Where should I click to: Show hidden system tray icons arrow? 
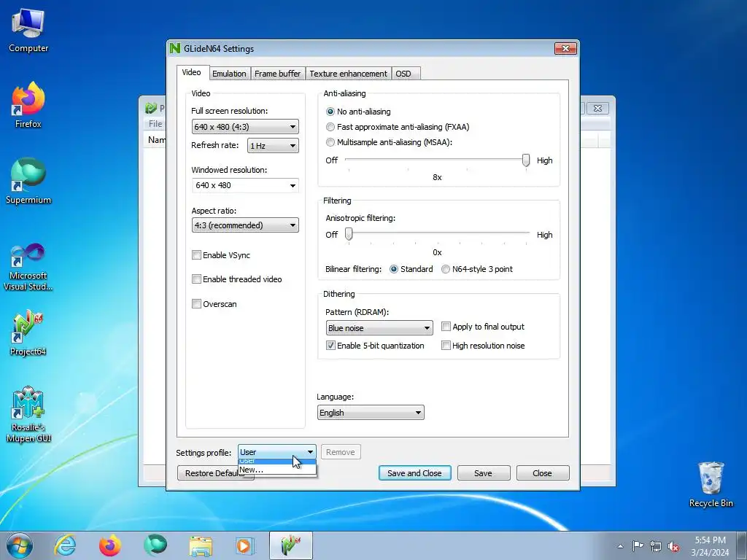[620, 546]
